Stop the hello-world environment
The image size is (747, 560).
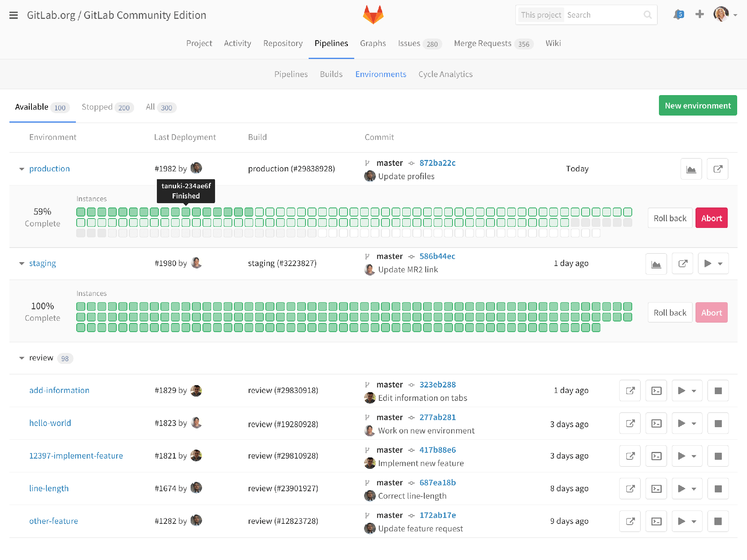tap(718, 423)
